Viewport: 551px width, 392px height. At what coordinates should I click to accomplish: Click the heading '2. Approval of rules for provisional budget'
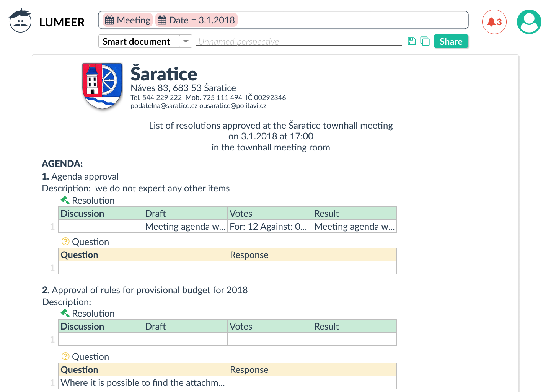point(145,290)
